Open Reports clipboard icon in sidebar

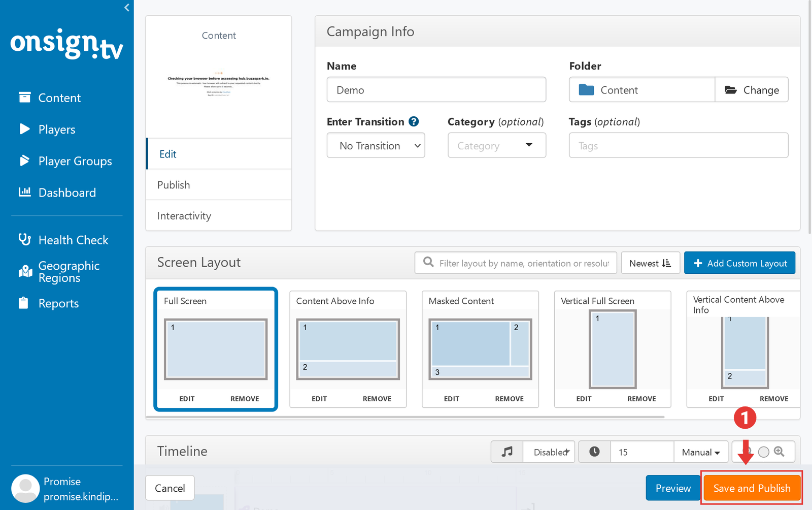coord(23,303)
